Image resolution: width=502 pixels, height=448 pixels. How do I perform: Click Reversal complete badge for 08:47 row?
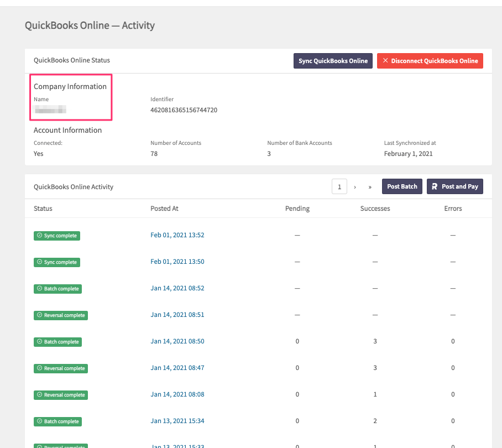[61, 368]
